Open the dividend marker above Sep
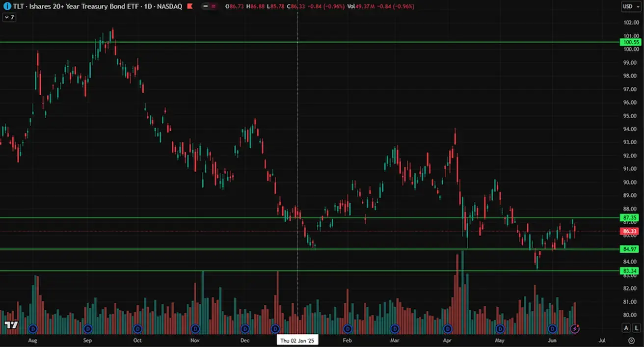This screenshot has height=347, width=644. click(x=88, y=328)
